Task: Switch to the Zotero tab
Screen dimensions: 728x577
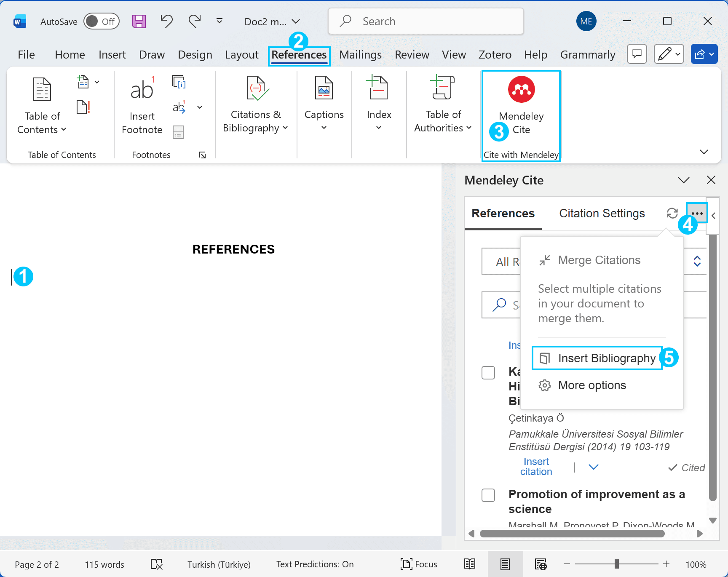Action: (x=495, y=55)
